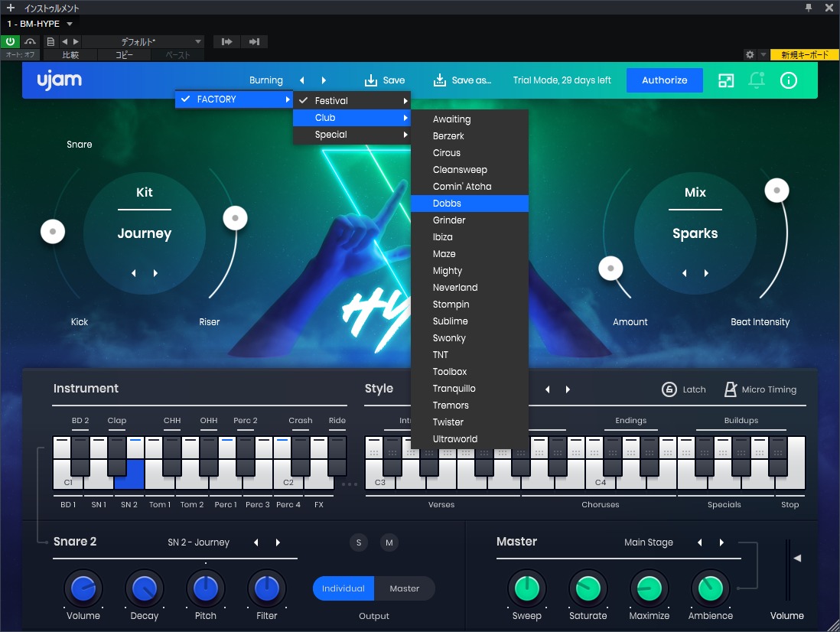
Task: Click the Decay knob
Action: click(x=144, y=588)
